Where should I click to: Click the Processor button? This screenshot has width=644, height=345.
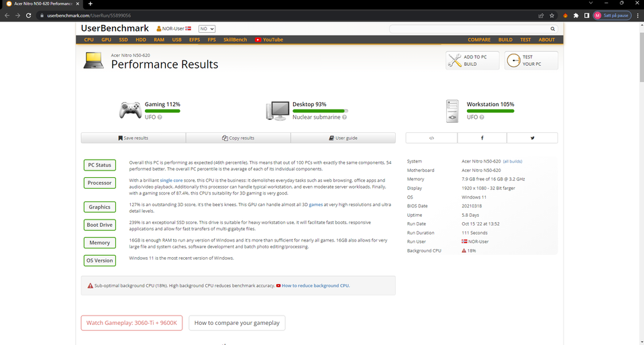click(100, 183)
